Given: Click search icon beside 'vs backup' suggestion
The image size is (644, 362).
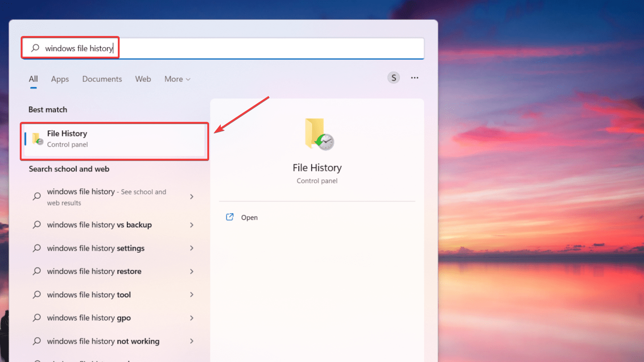Looking at the screenshot, I should coord(37,225).
